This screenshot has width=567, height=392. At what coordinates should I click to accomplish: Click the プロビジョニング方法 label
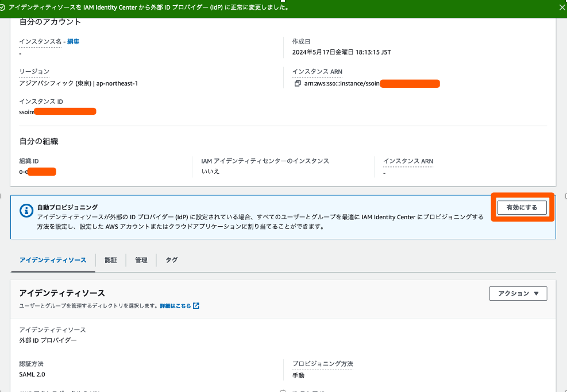click(322, 364)
